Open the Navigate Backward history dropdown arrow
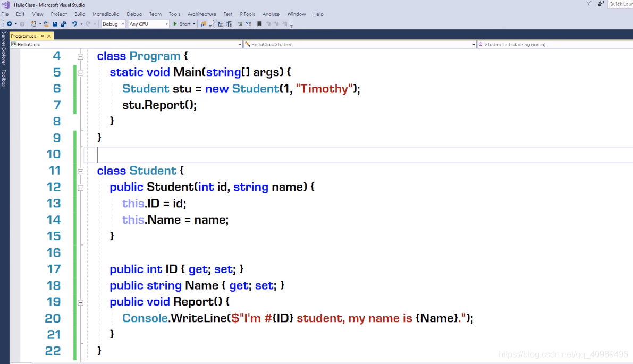 16,24
